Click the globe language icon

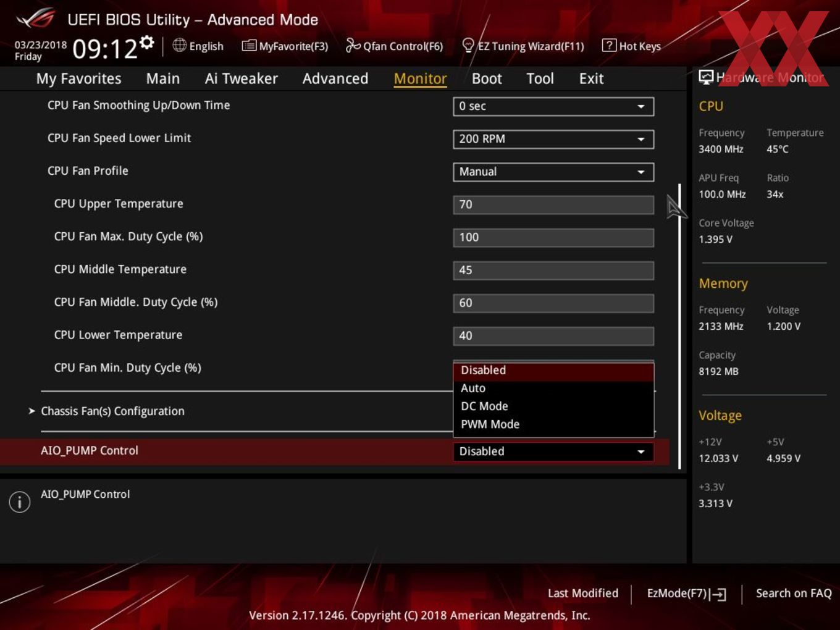click(x=179, y=45)
